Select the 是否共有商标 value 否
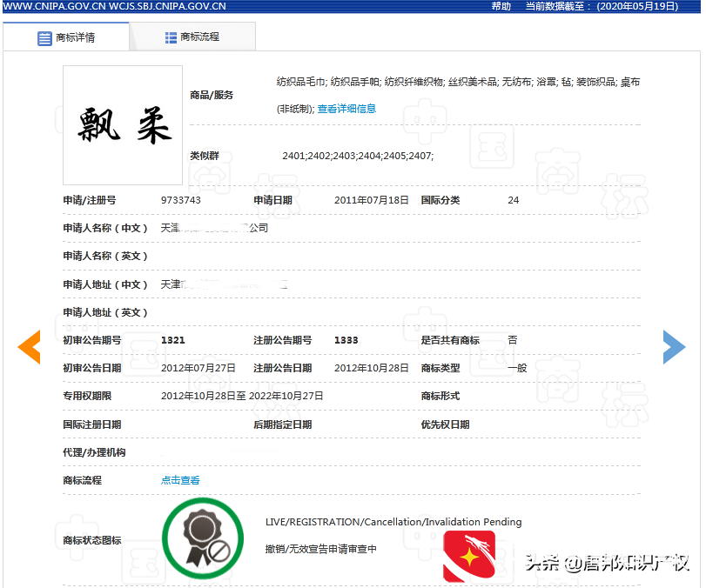 [x=513, y=340]
